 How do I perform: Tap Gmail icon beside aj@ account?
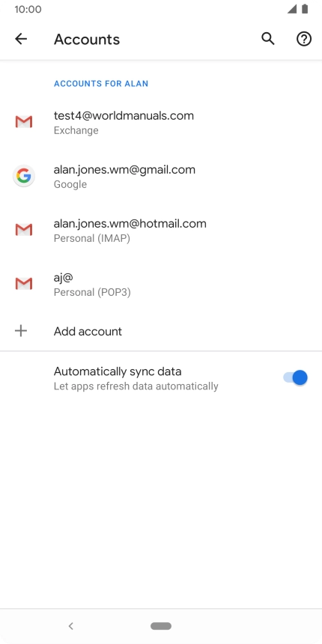pyautogui.click(x=24, y=284)
